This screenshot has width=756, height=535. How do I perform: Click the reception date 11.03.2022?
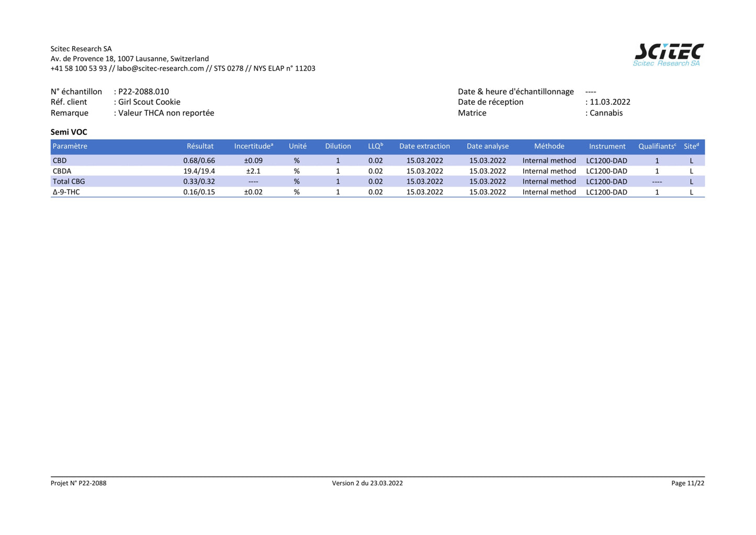610,102
